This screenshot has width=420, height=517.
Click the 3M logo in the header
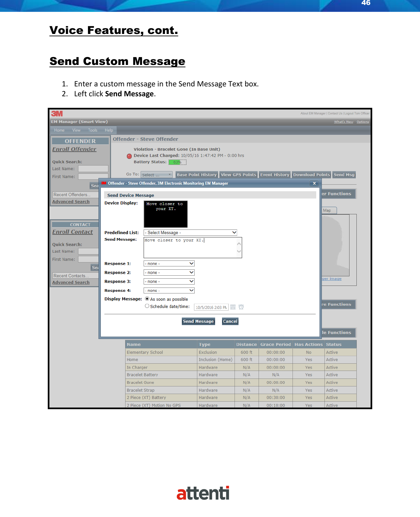pos(57,113)
